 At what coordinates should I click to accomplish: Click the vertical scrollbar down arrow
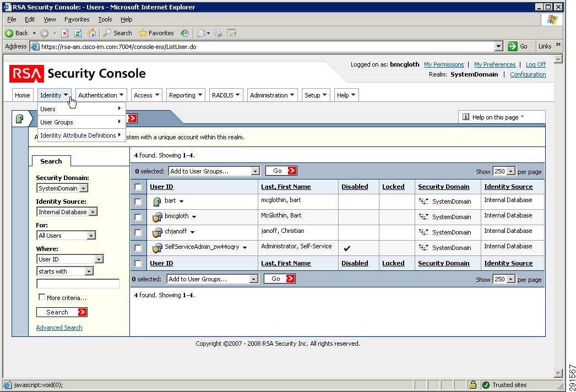point(558,373)
